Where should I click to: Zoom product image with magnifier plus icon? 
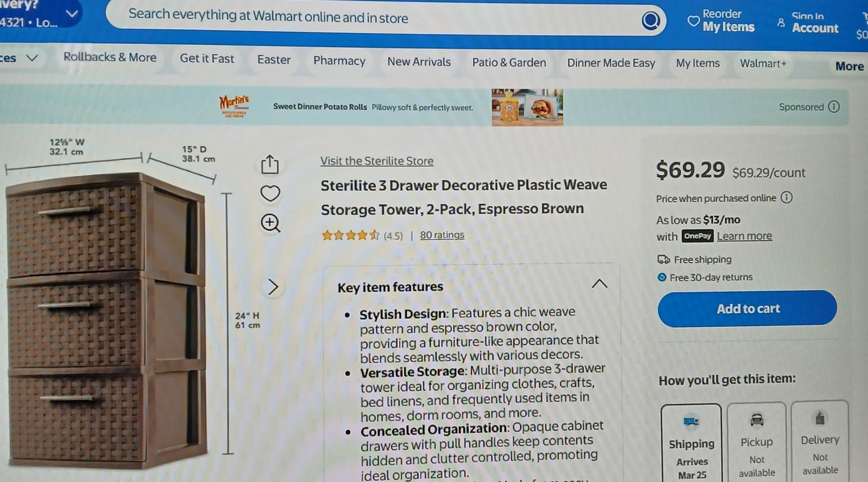tap(270, 223)
